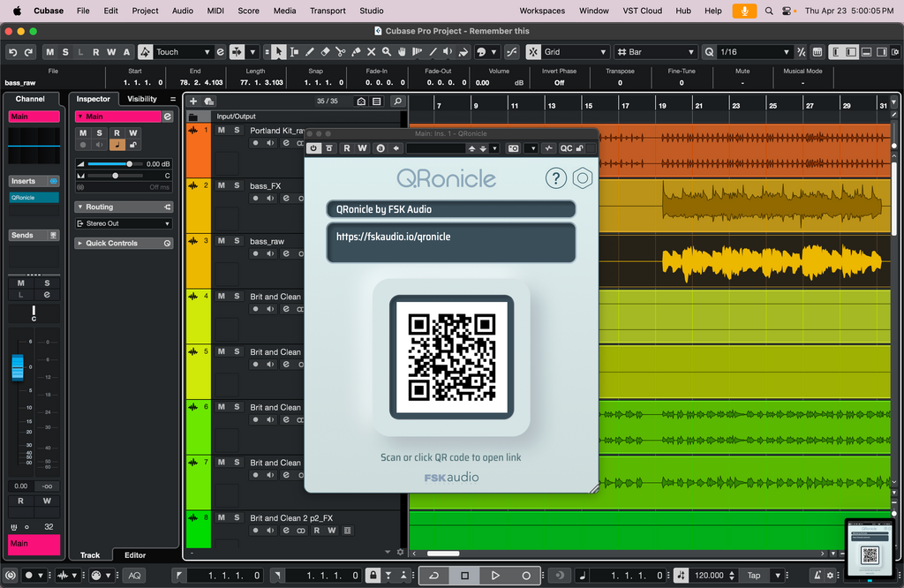The height and width of the screenshot is (588, 904).
Task: Expand the Quick Controls inspector section
Action: click(80, 244)
